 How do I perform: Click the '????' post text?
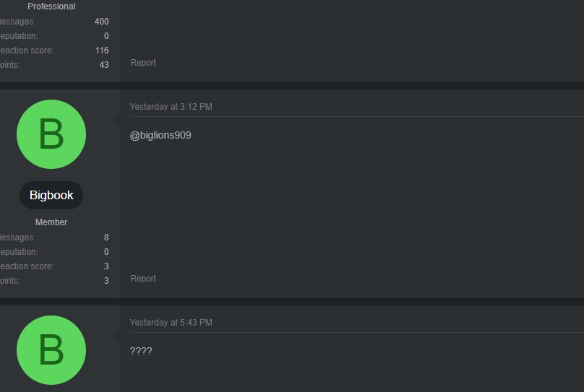point(141,352)
